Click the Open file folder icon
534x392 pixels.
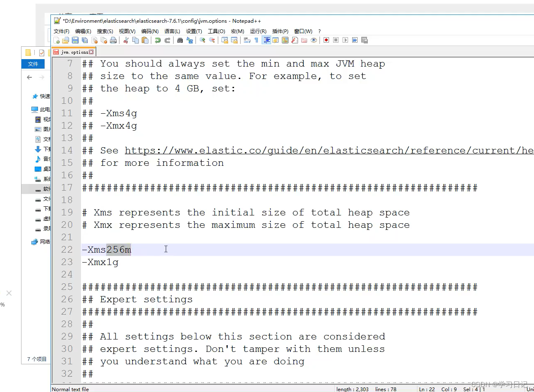pos(66,40)
